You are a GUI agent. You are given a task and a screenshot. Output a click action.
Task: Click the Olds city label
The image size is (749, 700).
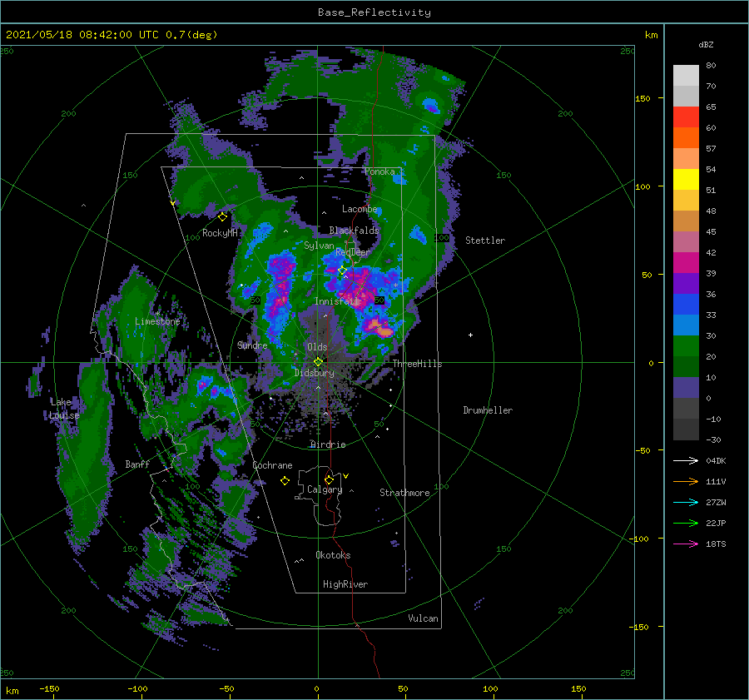point(317,347)
